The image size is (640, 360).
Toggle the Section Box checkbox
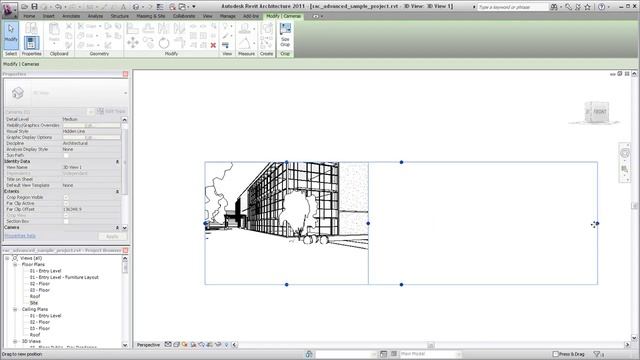click(66, 221)
